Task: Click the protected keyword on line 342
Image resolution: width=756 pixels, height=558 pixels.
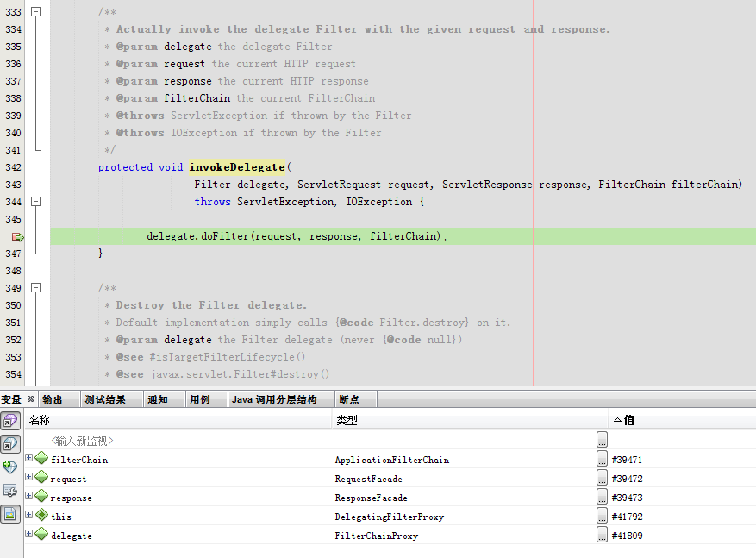Action: [125, 167]
